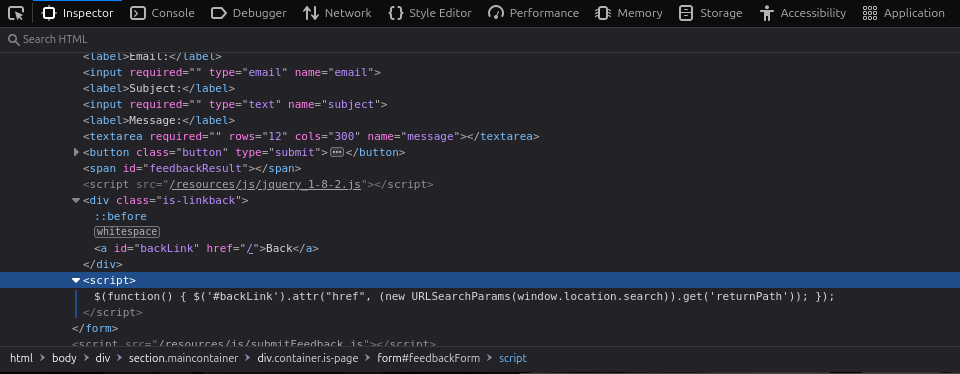Viewport: 960px width, 374px height.
Task: Expand the submit button element node
Action: pos(76,152)
